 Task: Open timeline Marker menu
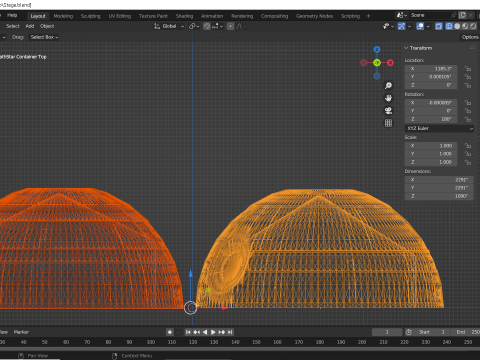pos(21,332)
